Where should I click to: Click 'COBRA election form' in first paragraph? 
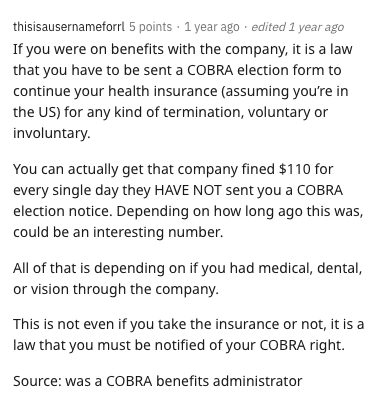pyautogui.click(x=257, y=70)
